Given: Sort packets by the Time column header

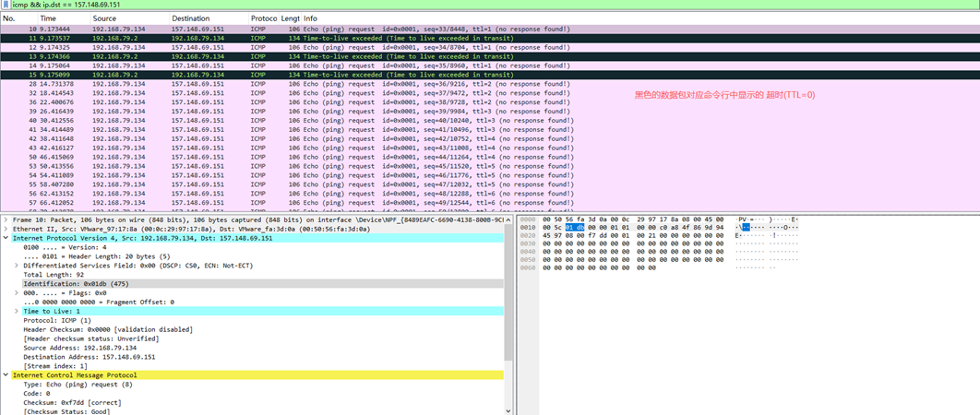Looking at the screenshot, I should (48, 18).
